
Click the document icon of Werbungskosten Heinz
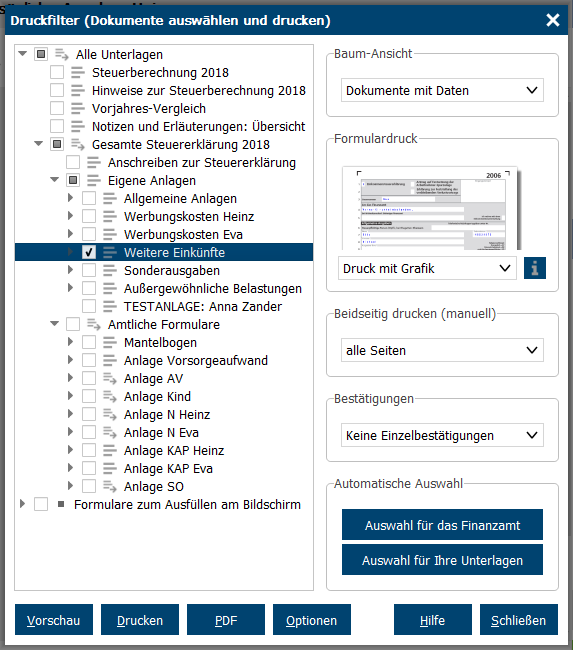click(110, 216)
